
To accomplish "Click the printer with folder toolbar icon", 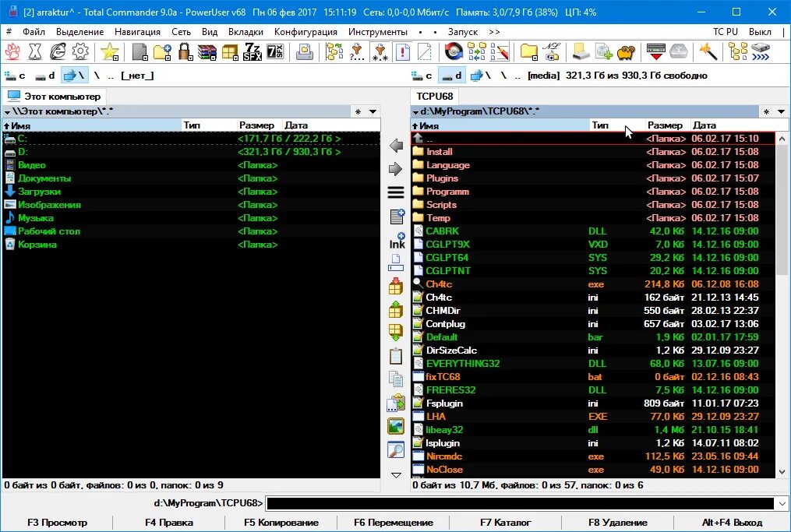I will [x=304, y=51].
